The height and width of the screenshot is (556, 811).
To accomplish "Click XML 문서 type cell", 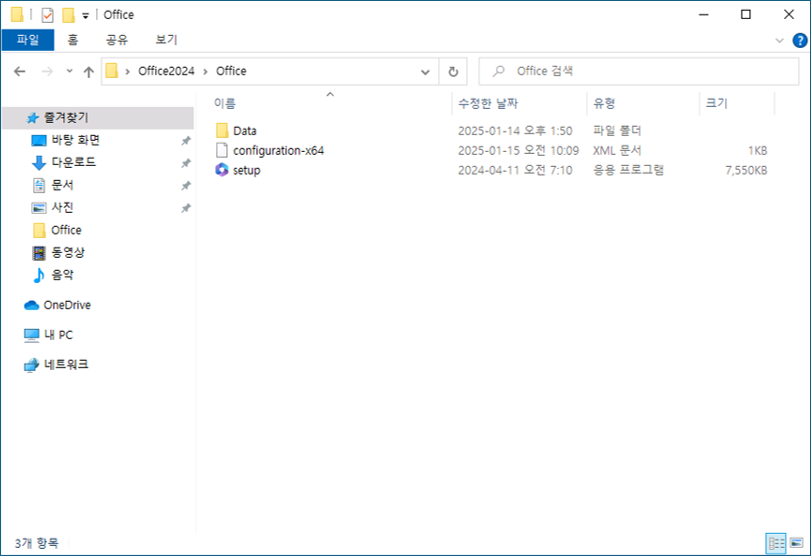I will tap(617, 151).
